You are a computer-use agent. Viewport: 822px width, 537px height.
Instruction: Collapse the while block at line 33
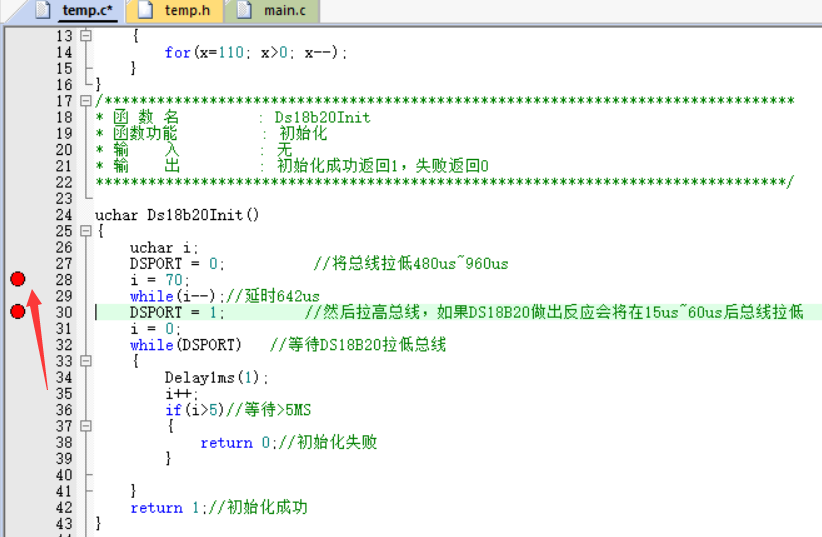[x=86, y=361]
